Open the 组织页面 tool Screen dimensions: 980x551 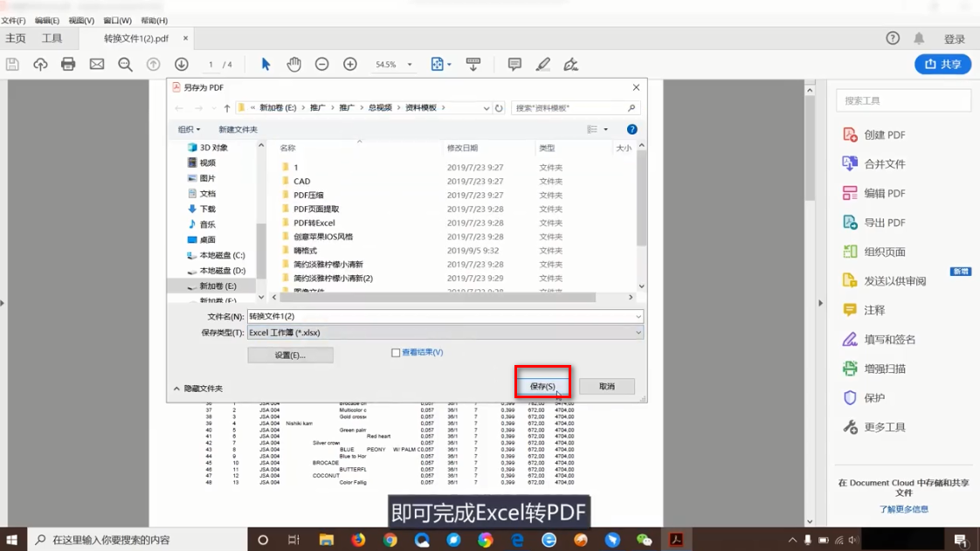pyautogui.click(x=873, y=251)
